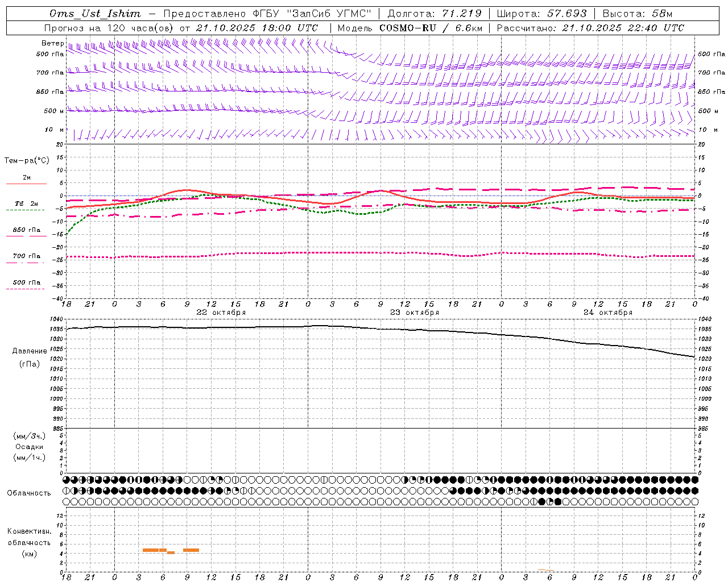Viewport: 728px width, 582px height.
Task: Click the 850 гПа temperature legend label
Action: (x=27, y=230)
